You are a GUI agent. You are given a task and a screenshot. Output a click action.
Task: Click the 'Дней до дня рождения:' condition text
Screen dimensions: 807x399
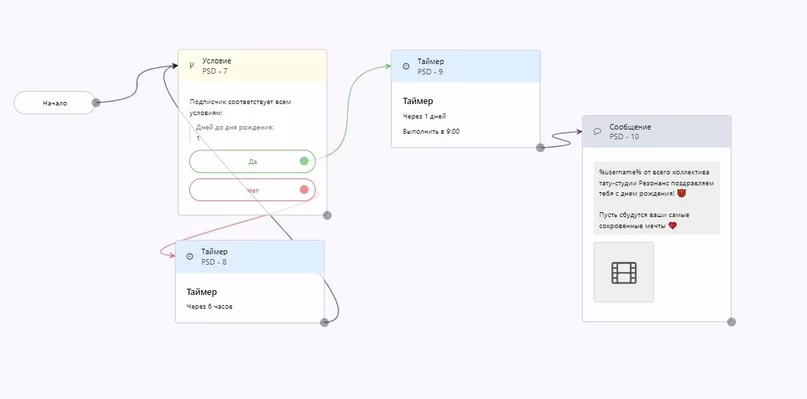(x=235, y=127)
